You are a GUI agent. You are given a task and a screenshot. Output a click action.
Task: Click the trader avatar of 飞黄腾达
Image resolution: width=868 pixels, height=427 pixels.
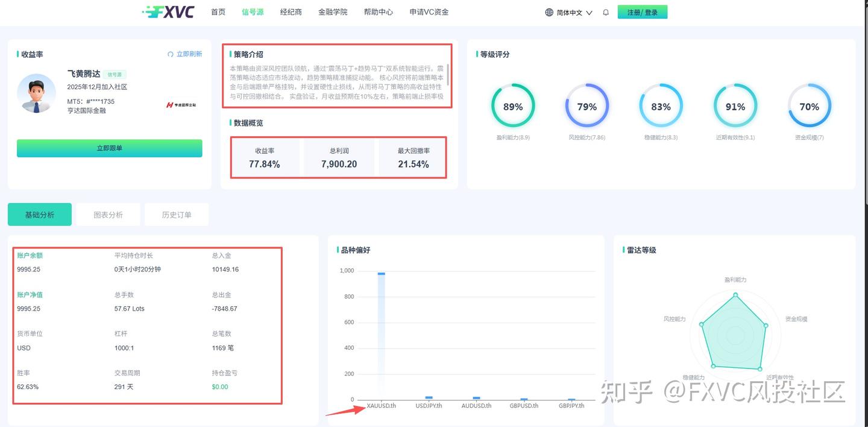coord(36,94)
